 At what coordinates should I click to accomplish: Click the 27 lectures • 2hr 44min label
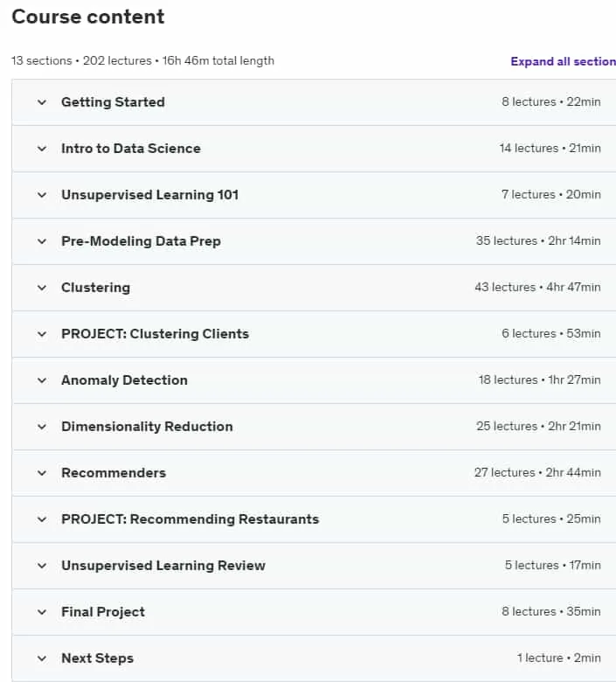pyautogui.click(x=537, y=472)
